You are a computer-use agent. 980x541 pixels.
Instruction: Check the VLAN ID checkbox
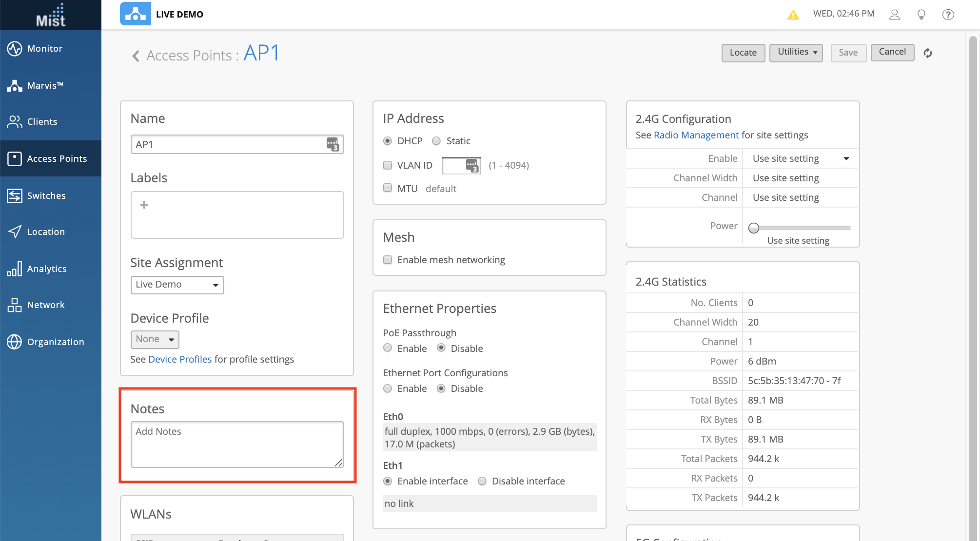[388, 165]
